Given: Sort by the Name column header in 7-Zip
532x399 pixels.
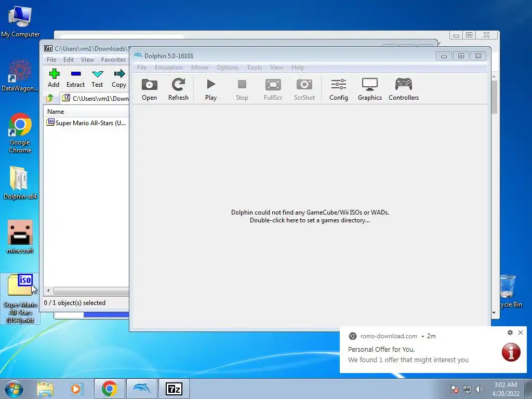Looking at the screenshot, I should 86,112.
